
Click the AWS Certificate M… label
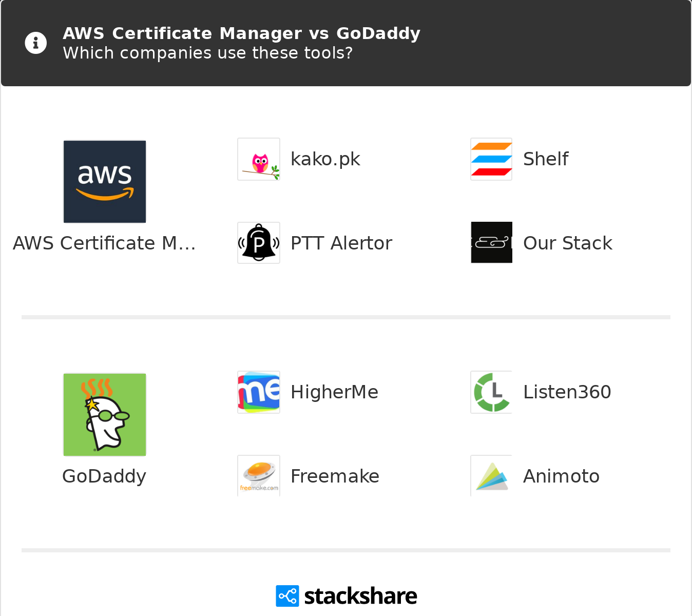pos(104,243)
